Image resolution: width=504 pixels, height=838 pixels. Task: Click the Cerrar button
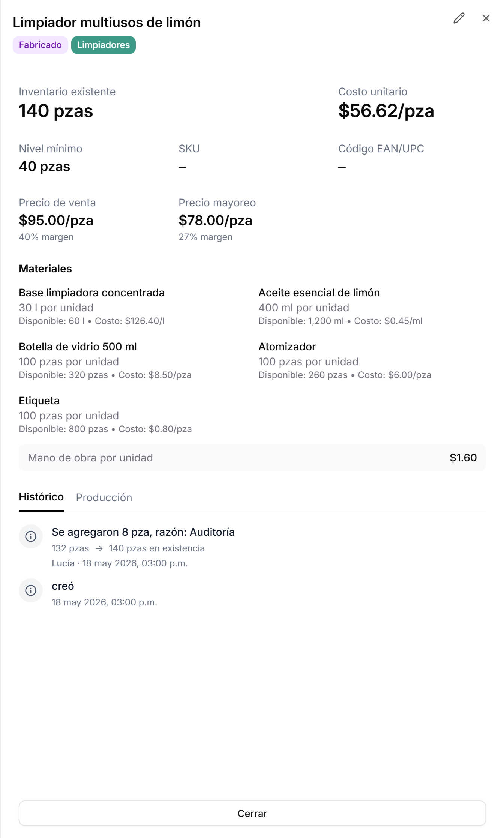[x=252, y=813]
